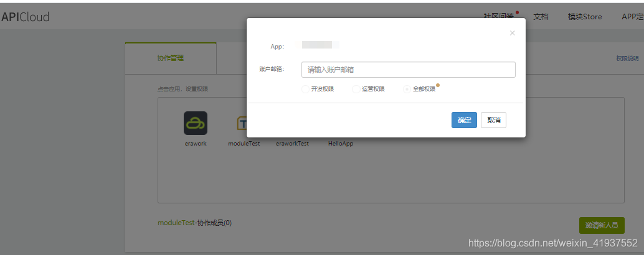Screen dimensions: 644x255
Task: Open 权限说明 link
Action: (627, 58)
